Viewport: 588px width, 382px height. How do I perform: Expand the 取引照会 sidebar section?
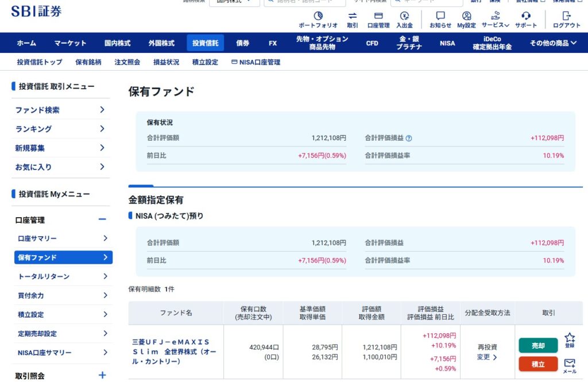pos(102,375)
